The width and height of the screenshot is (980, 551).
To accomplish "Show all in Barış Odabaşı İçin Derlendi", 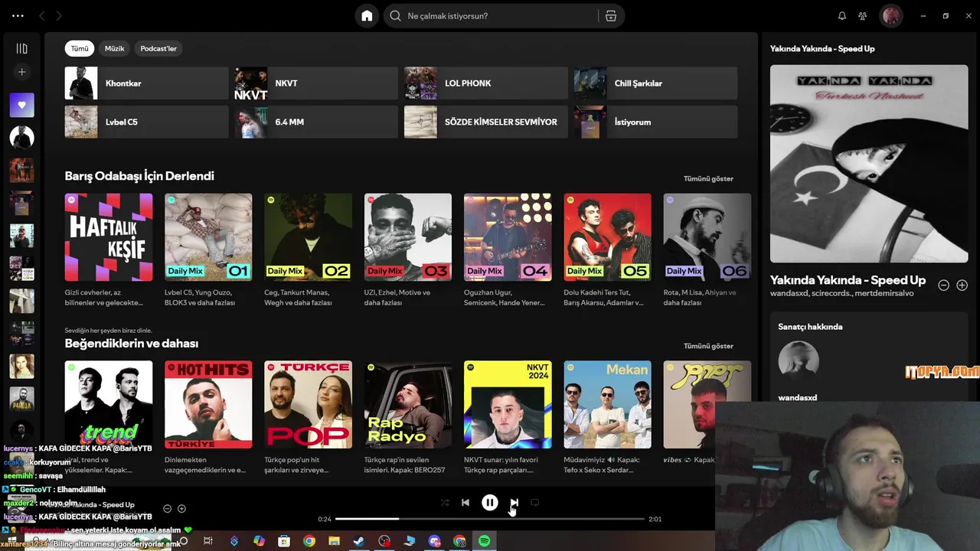I will point(708,178).
